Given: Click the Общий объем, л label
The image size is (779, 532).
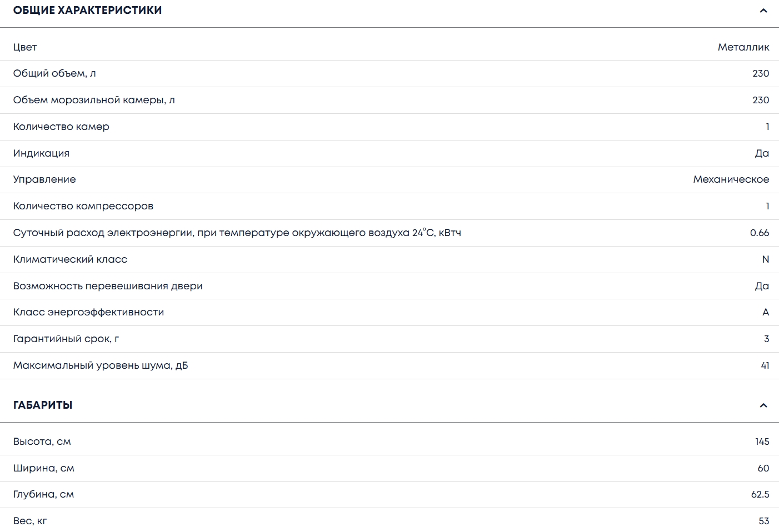Looking at the screenshot, I should 54,73.
